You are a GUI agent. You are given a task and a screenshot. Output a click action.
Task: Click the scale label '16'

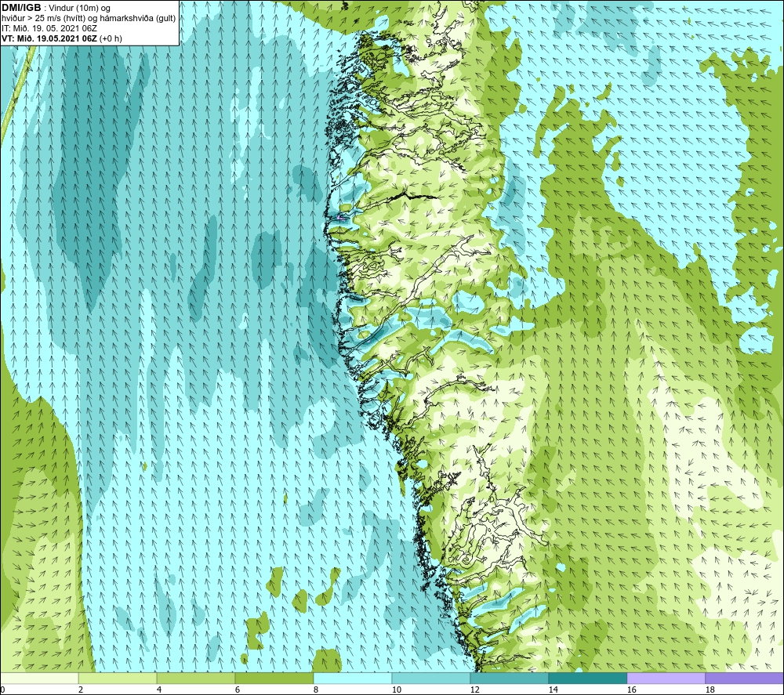(x=631, y=690)
